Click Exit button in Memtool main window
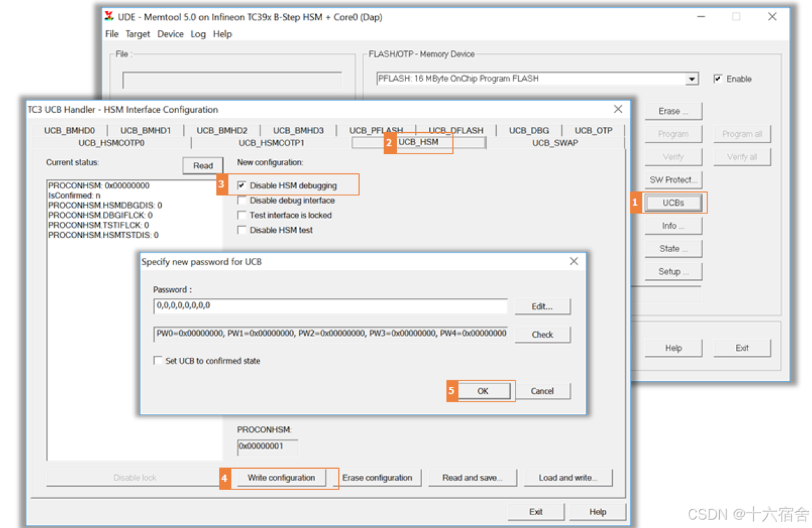 click(742, 347)
